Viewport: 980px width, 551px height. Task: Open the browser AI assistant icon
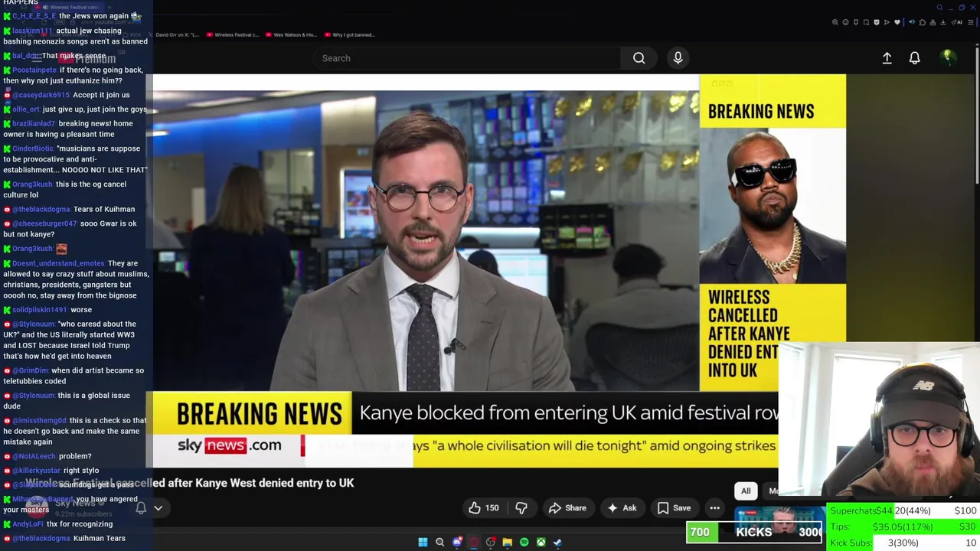click(957, 22)
